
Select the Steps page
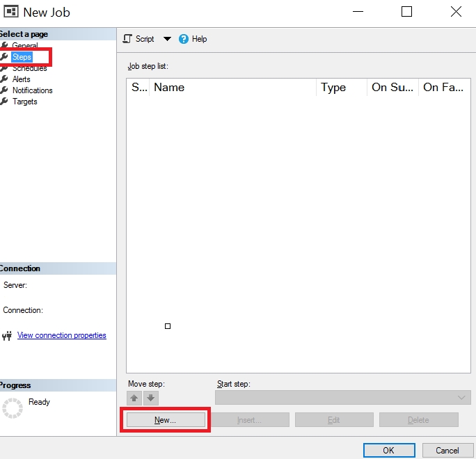[22, 57]
